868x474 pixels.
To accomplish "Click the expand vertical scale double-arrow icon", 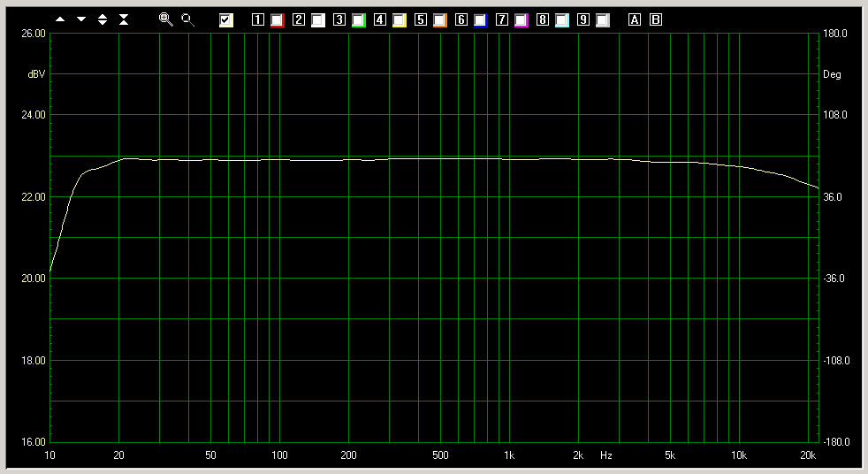I will click(103, 20).
